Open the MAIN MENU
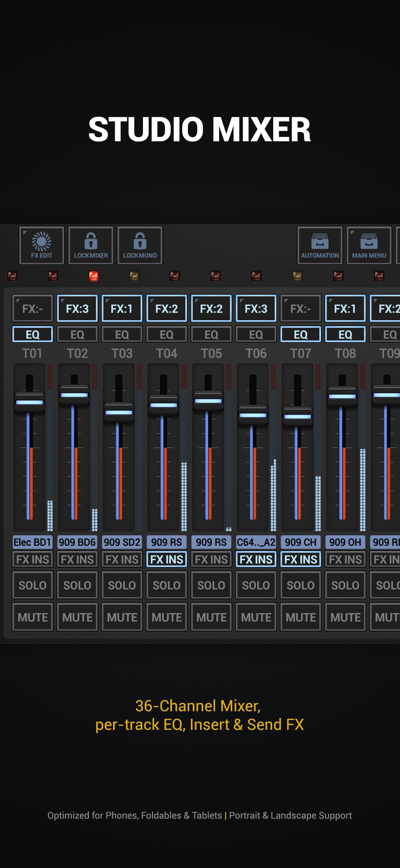The image size is (400, 868). point(369,245)
